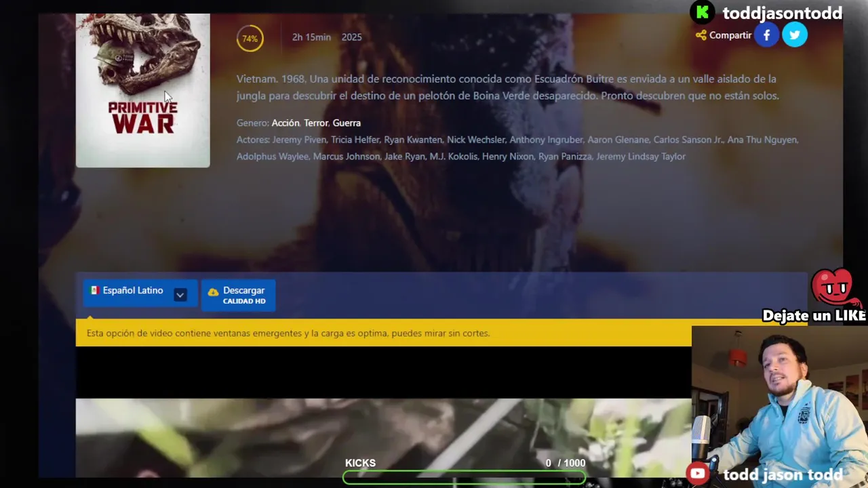Click actor name Jeremy Lindsay Taylor
The width and height of the screenshot is (868, 488).
pyautogui.click(x=641, y=157)
